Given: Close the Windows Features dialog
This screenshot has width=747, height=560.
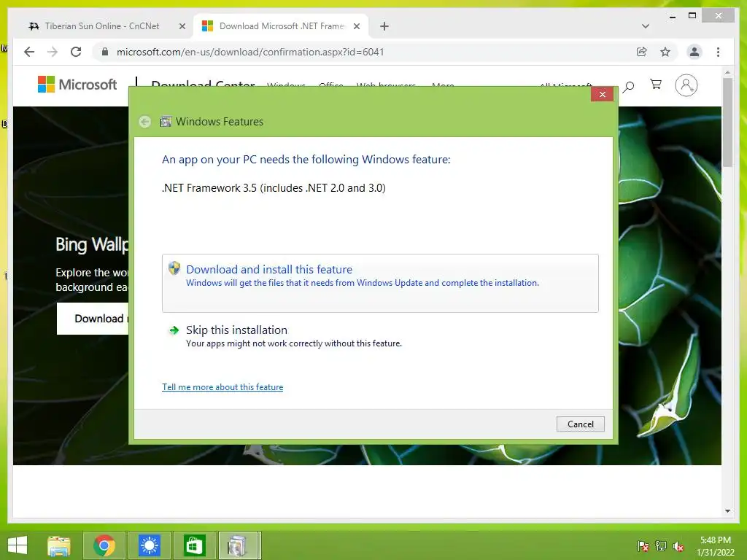Looking at the screenshot, I should [x=602, y=94].
